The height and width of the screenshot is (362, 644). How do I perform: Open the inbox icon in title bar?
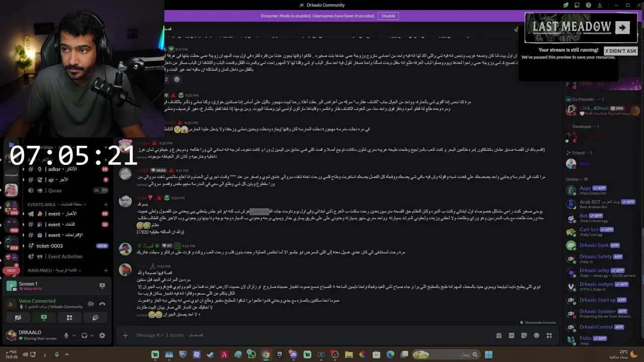click(x=577, y=5)
